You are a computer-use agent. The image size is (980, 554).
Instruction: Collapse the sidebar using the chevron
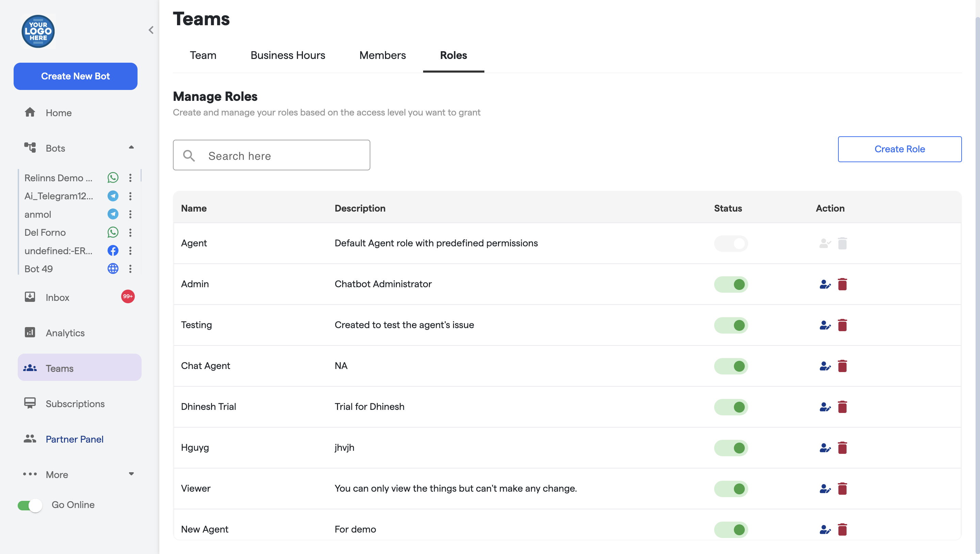[151, 30]
